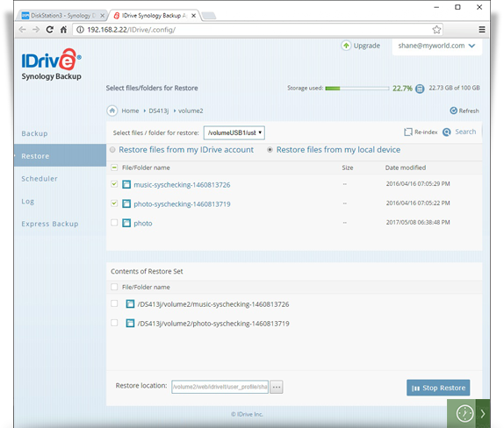Uncheck photo-syschecking-1460813719 folder
Screen dimensions: 504x428
114,203
